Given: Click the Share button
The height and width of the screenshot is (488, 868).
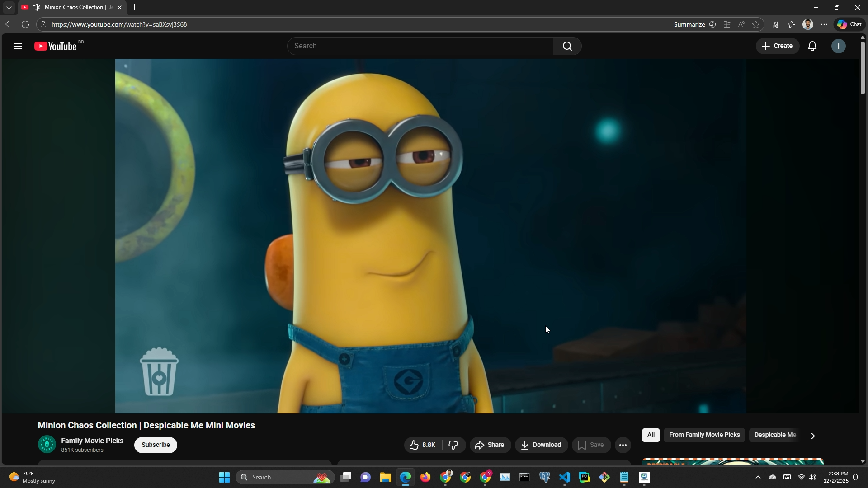Looking at the screenshot, I should pyautogui.click(x=490, y=445).
